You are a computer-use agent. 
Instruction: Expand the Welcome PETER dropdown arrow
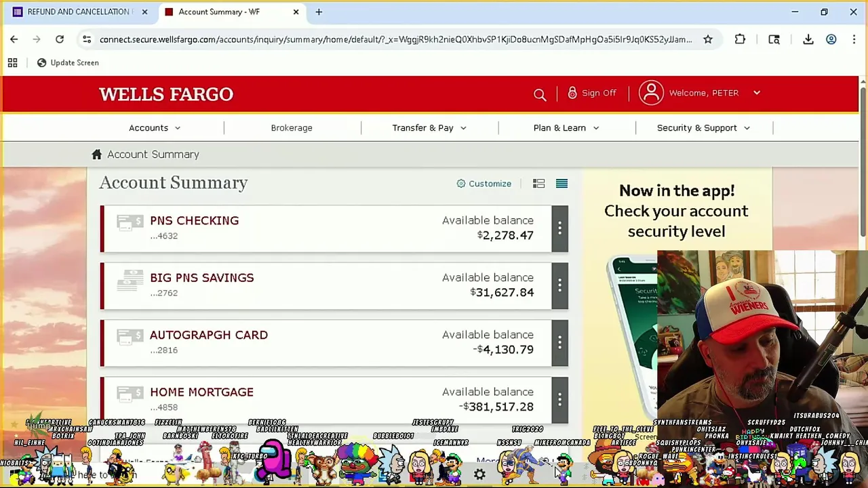pyautogui.click(x=757, y=93)
